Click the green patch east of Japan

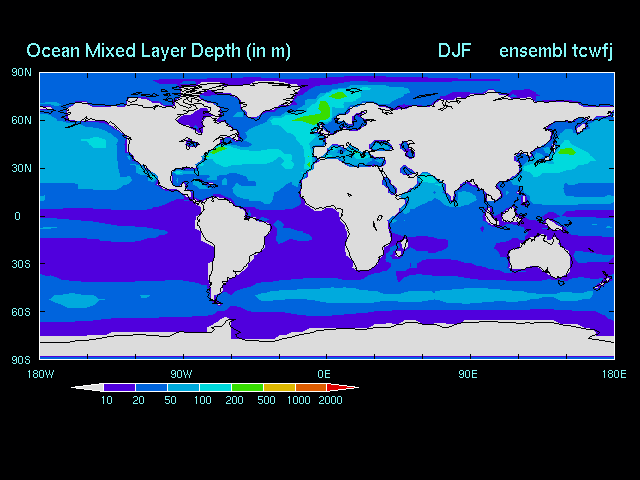(567, 151)
